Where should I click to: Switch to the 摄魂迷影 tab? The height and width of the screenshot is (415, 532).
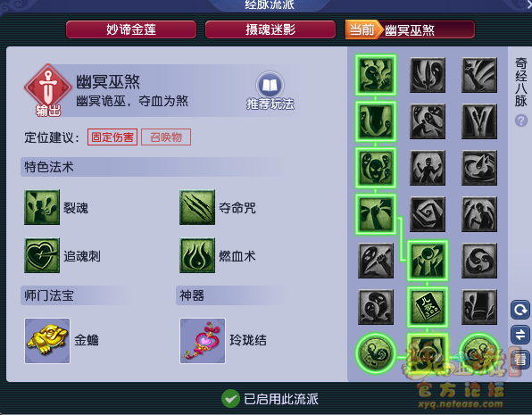click(270, 29)
